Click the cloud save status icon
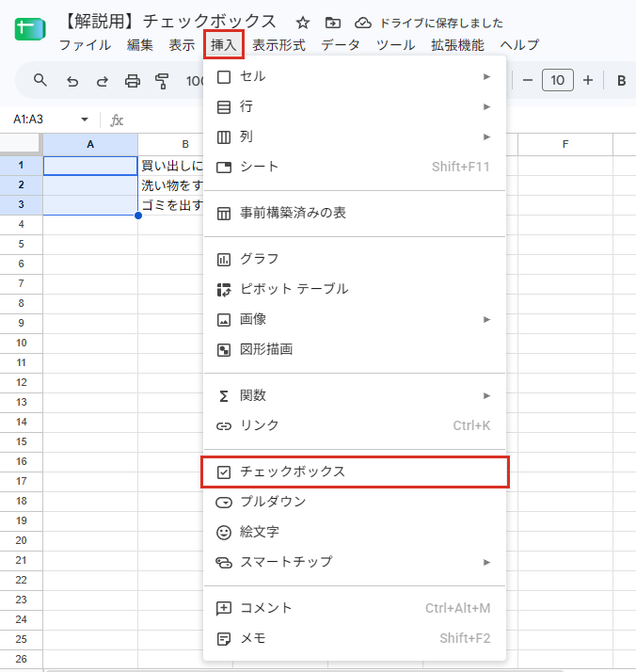Image resolution: width=636 pixels, height=672 pixels. click(x=363, y=23)
